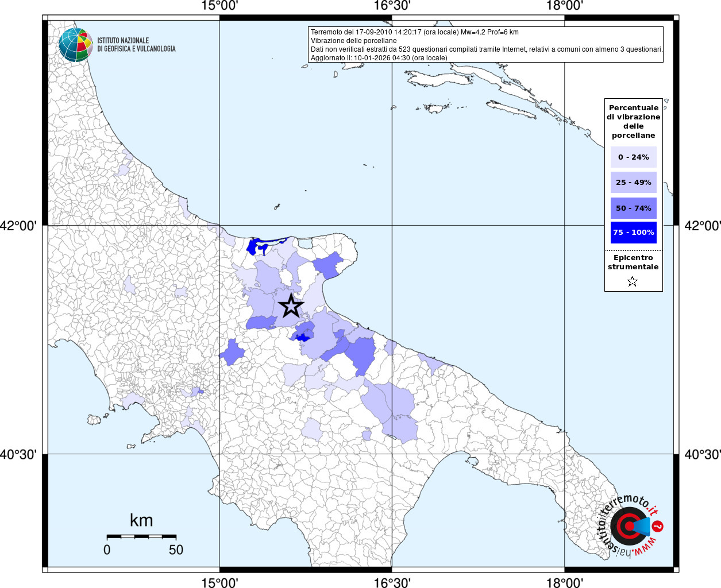
Task: Click the bottom 16°30' longitude label
Action: 392,582
